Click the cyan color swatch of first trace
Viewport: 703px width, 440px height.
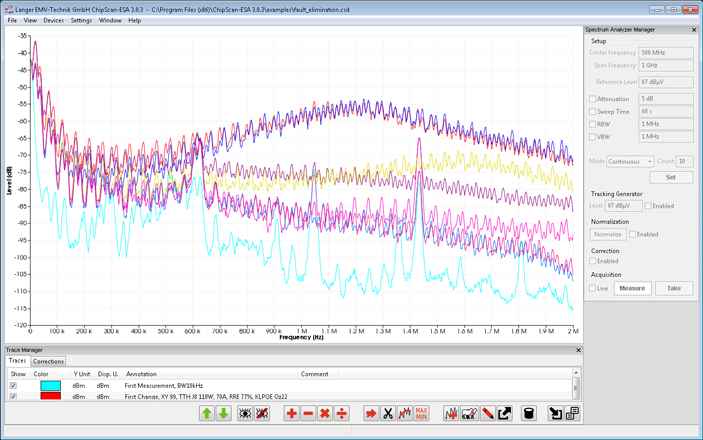point(50,385)
